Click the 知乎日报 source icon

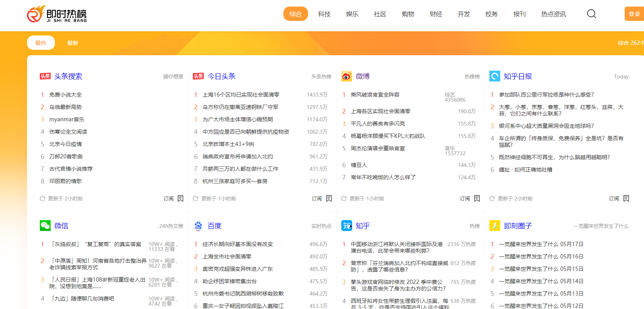pos(495,76)
